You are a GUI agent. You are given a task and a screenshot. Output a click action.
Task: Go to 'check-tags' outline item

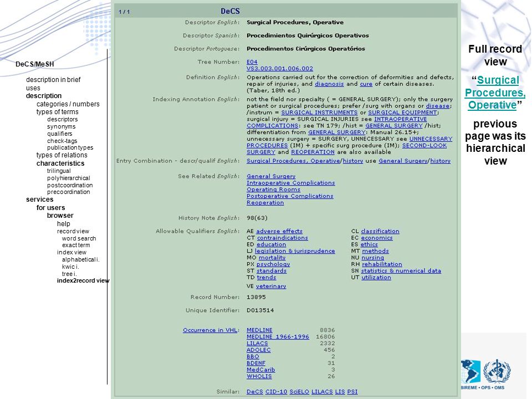point(62,141)
